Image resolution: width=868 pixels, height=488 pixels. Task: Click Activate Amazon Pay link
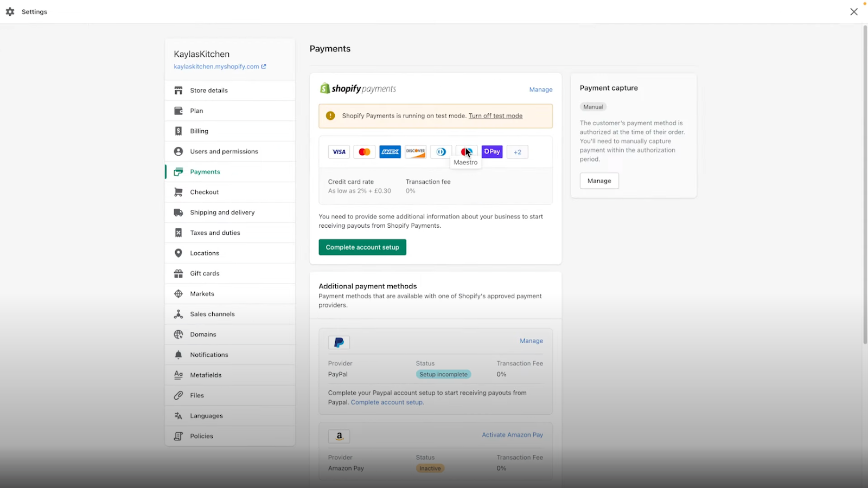point(512,435)
